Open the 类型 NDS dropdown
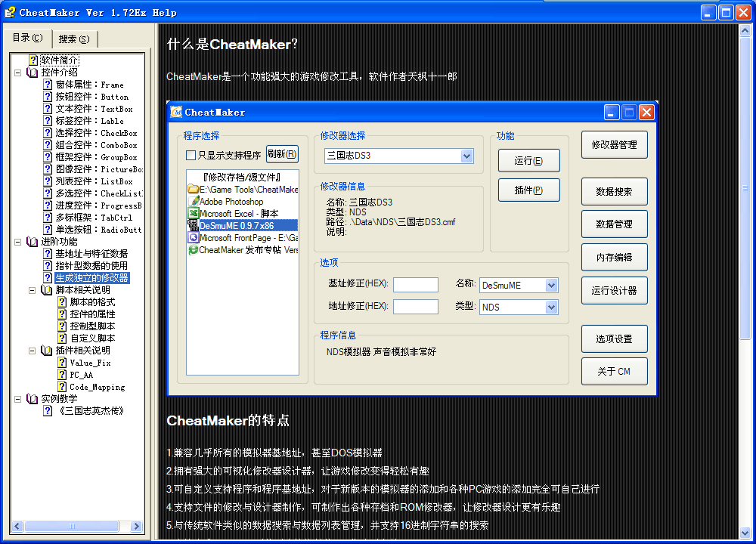Screen dimensions: 756x544 point(552,307)
